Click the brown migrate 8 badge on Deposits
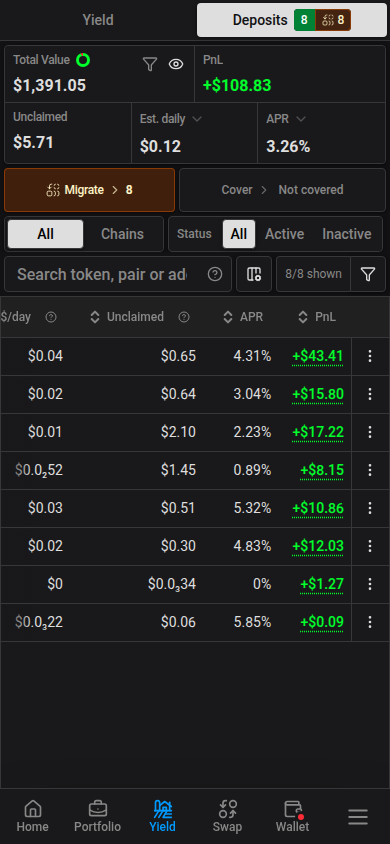This screenshot has width=390, height=844. click(333, 20)
